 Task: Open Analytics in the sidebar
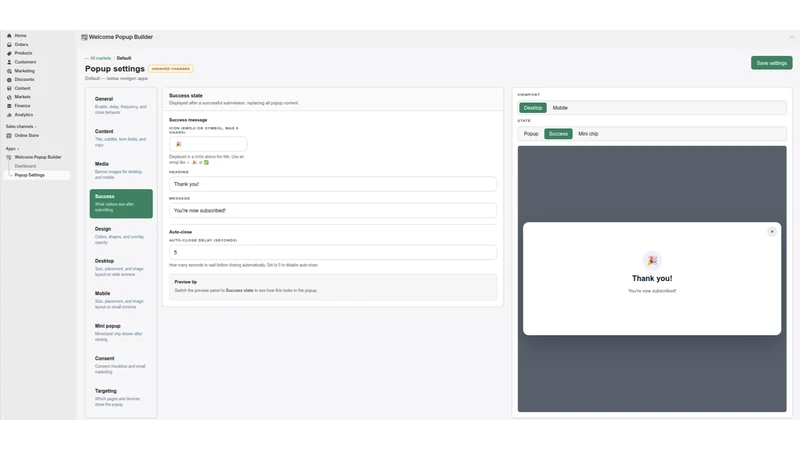pyautogui.click(x=23, y=115)
